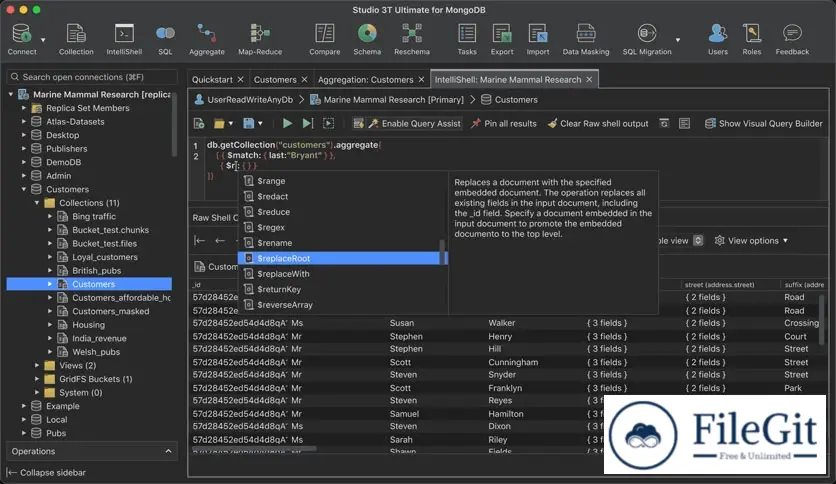Click the autocomplete list scrollbar
The height and width of the screenshot is (484, 836).
coord(442,252)
